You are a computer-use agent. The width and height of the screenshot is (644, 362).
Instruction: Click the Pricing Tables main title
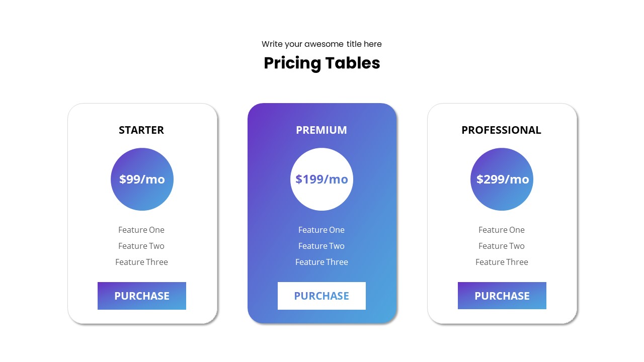tap(322, 63)
